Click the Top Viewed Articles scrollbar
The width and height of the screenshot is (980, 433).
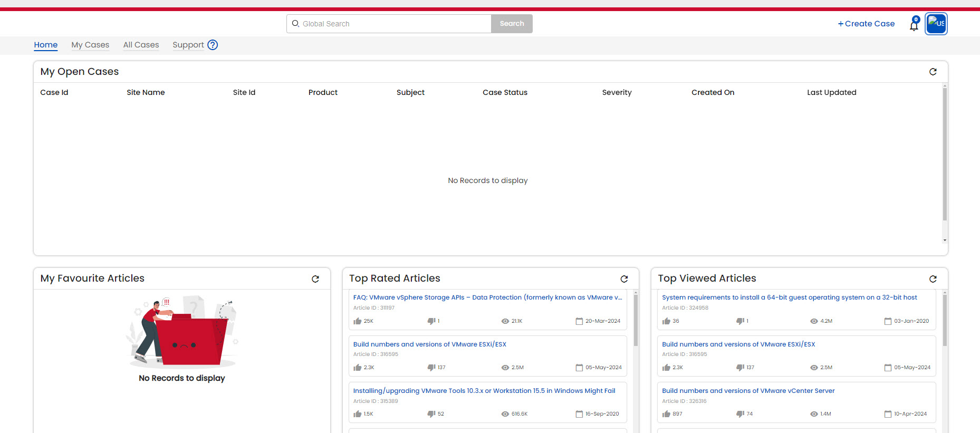(945, 320)
